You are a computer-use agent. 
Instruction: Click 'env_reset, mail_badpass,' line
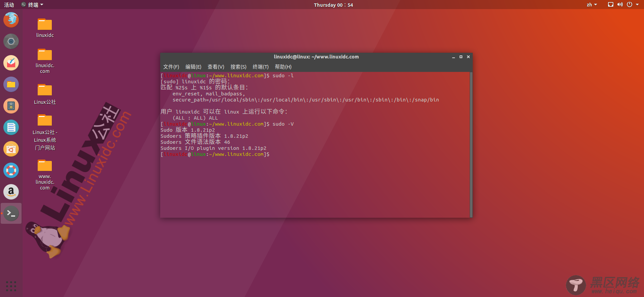[x=209, y=94]
